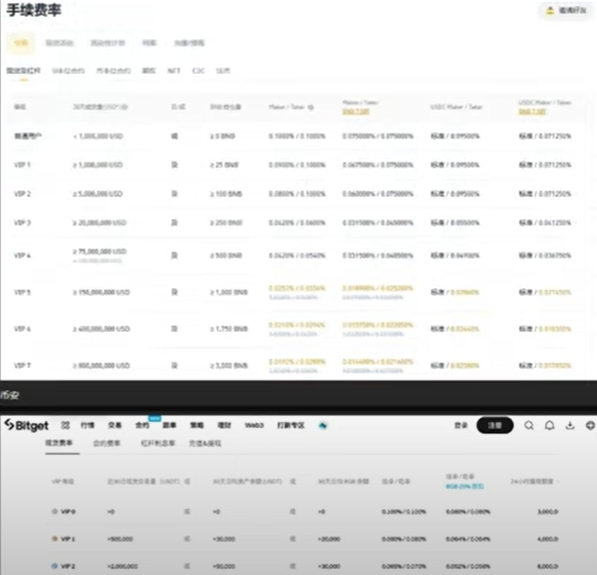
Task: Click the 邀请好友 button at top right
Action: point(567,10)
